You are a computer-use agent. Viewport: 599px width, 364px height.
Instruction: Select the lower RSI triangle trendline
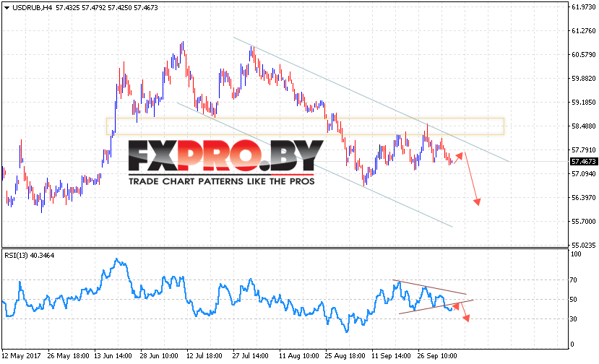pos(436,307)
